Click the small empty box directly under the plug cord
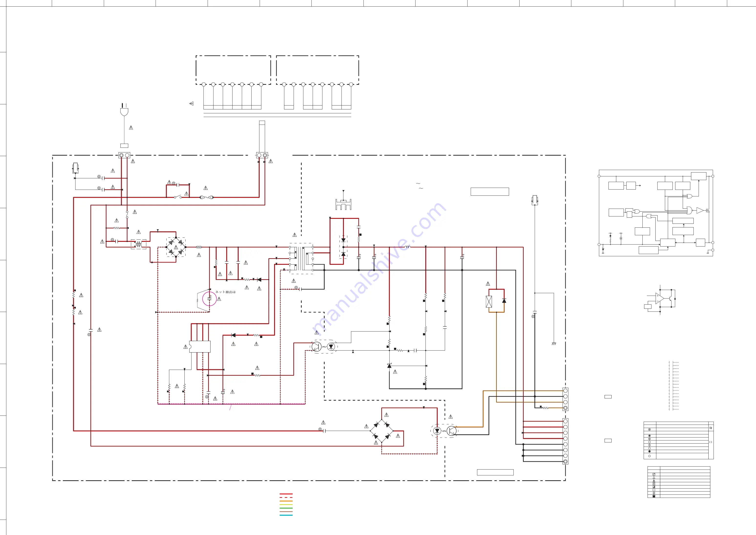Viewport: 756px width, 535px height. pyautogui.click(x=124, y=146)
